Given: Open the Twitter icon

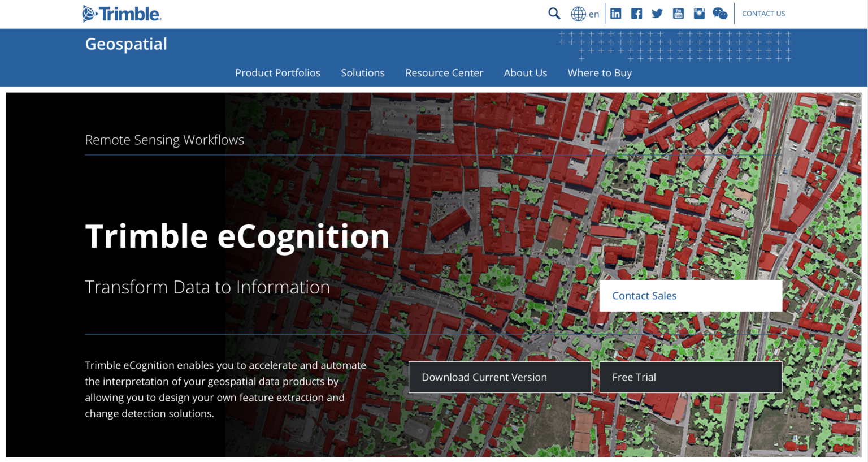Looking at the screenshot, I should tap(657, 13).
